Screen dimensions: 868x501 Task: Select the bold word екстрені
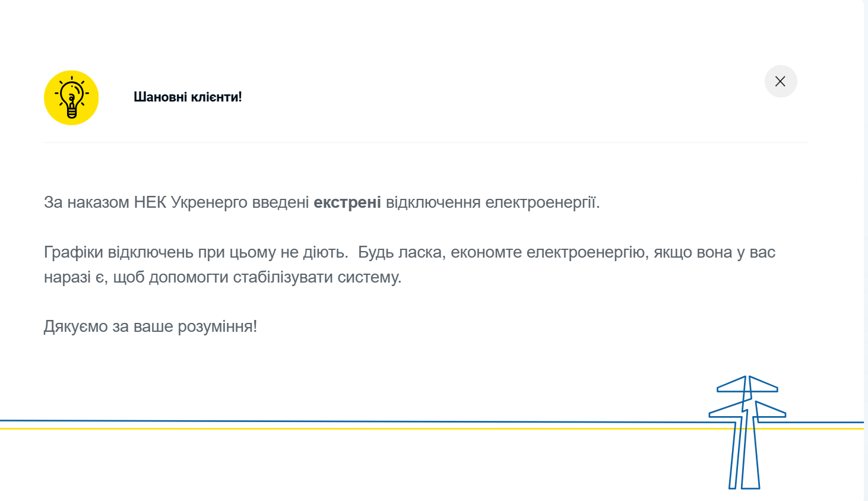pos(347,202)
